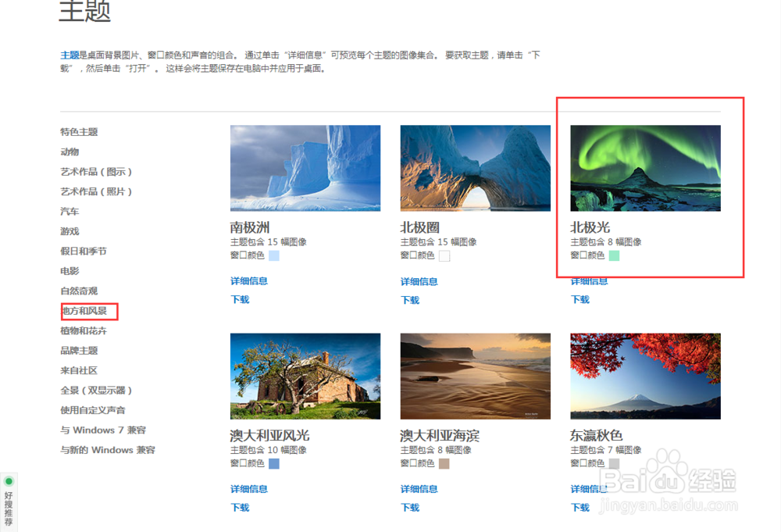Screen dimensions: 781x532
Task: Open 详细信息 for 澳大利亚海滨 theme
Action: point(419,489)
